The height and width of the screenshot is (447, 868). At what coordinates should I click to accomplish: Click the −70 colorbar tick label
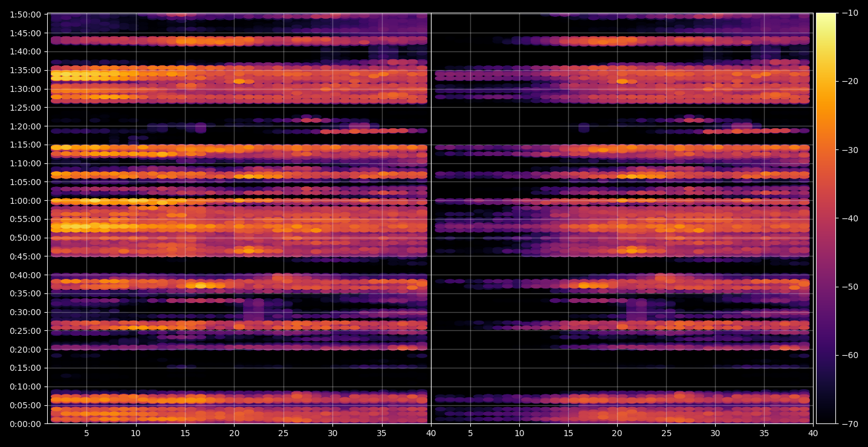(x=849, y=424)
